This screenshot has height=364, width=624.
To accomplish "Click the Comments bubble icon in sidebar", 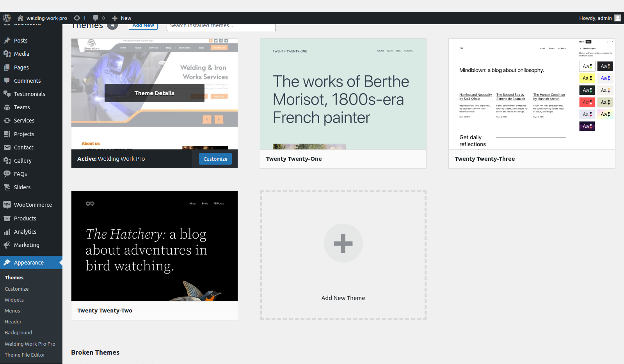I will pyautogui.click(x=7, y=81).
